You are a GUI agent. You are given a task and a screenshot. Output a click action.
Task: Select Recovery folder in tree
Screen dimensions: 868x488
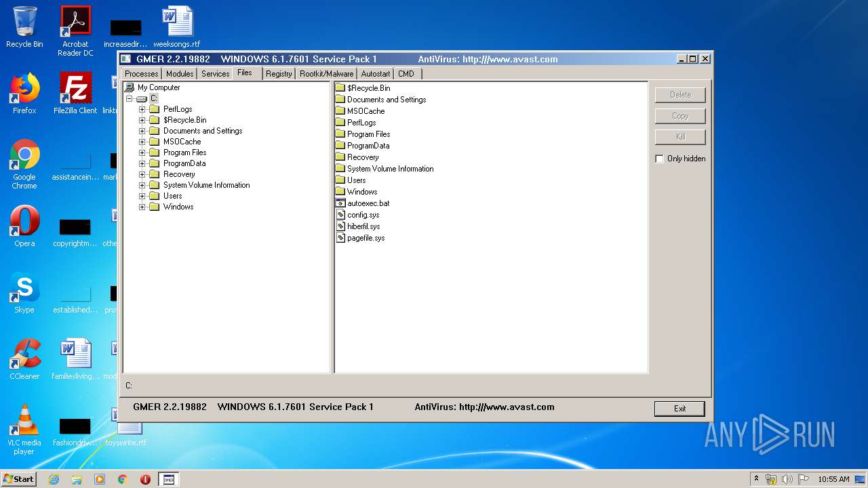[179, 174]
